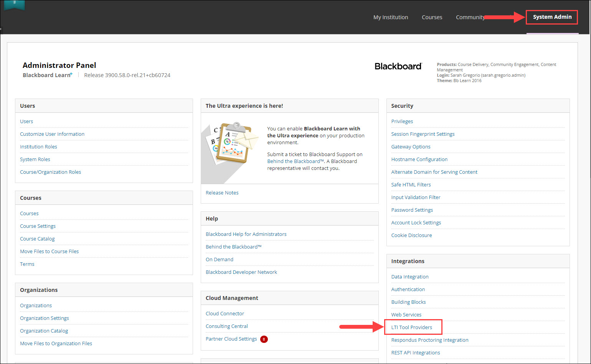The image size is (591, 364).
Task: Click the Blackboard logo in the header panel
Action: point(398,66)
